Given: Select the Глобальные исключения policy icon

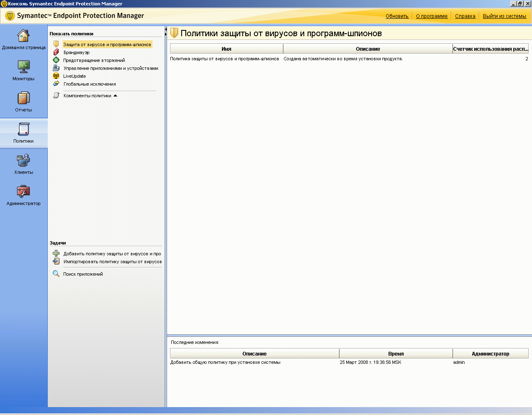Looking at the screenshot, I should pyautogui.click(x=56, y=84).
